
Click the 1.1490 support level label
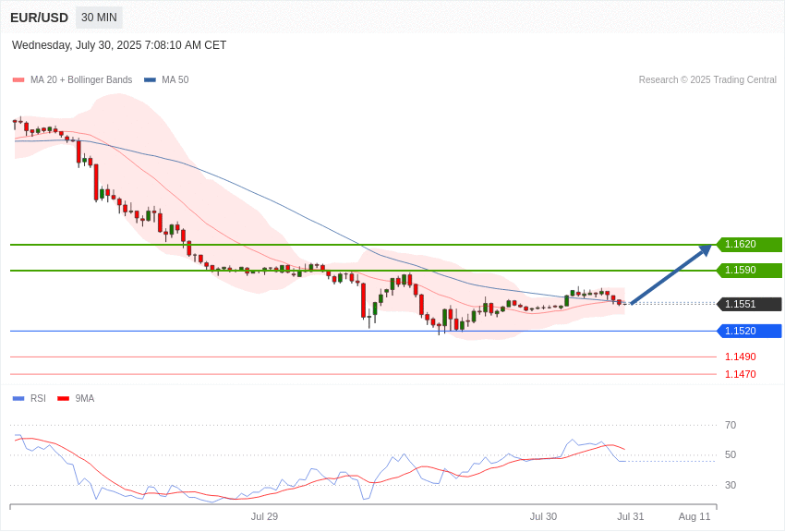(x=741, y=357)
